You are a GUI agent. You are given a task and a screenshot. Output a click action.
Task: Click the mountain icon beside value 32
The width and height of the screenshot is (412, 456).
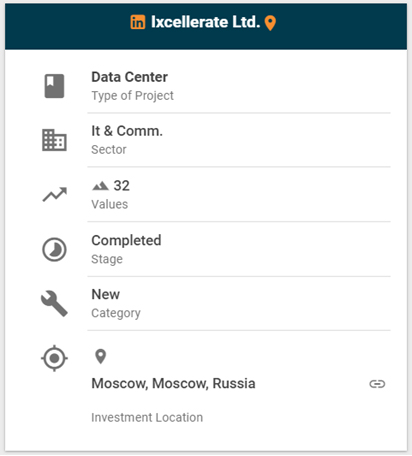coord(100,186)
